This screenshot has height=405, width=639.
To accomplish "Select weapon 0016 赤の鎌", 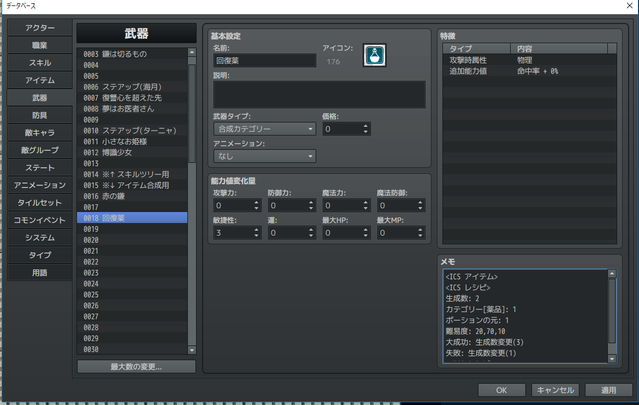I will pos(132,196).
